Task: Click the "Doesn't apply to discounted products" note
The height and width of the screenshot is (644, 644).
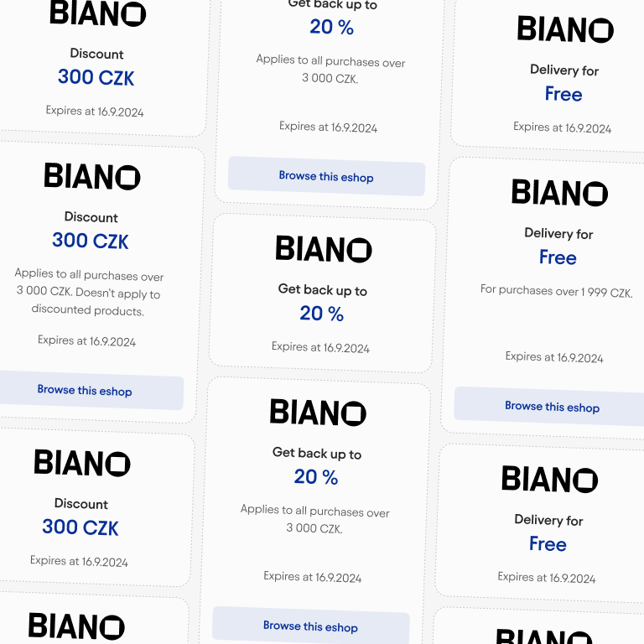Action: (88, 302)
